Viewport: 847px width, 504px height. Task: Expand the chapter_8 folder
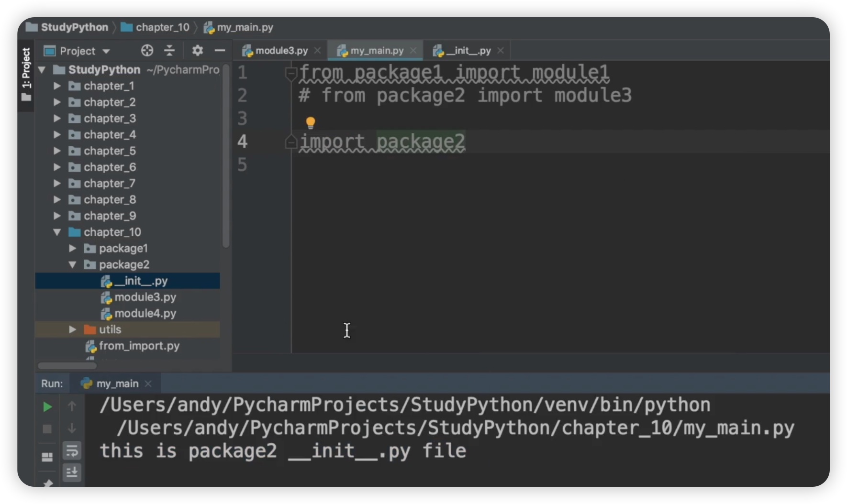pyautogui.click(x=57, y=200)
